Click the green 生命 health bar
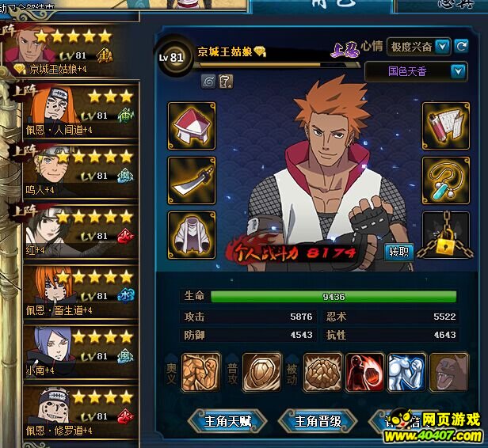The width and height of the screenshot is (488, 448). click(334, 297)
